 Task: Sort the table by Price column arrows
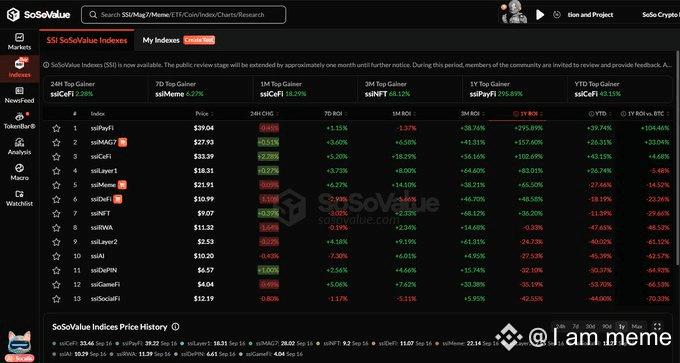[x=212, y=114]
